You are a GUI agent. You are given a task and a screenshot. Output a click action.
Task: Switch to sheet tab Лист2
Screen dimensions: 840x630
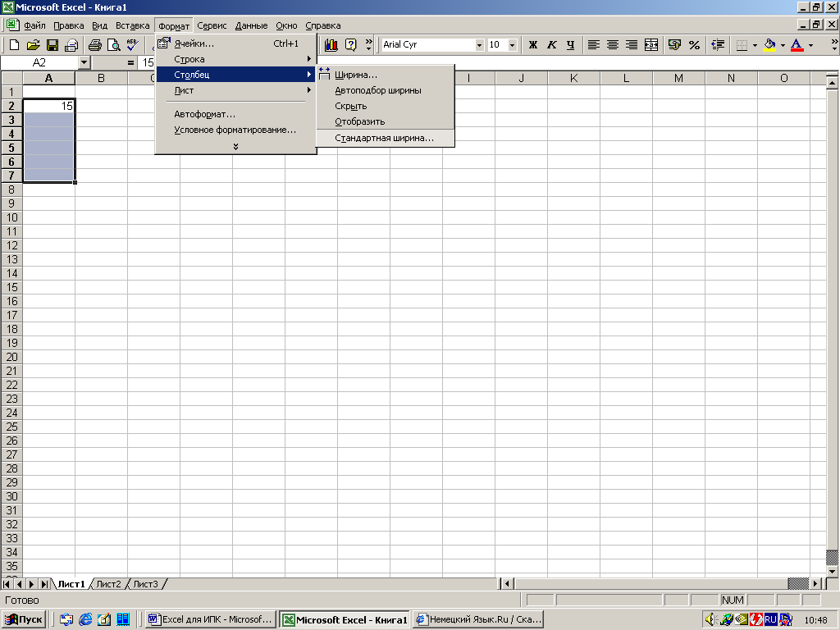(109, 584)
